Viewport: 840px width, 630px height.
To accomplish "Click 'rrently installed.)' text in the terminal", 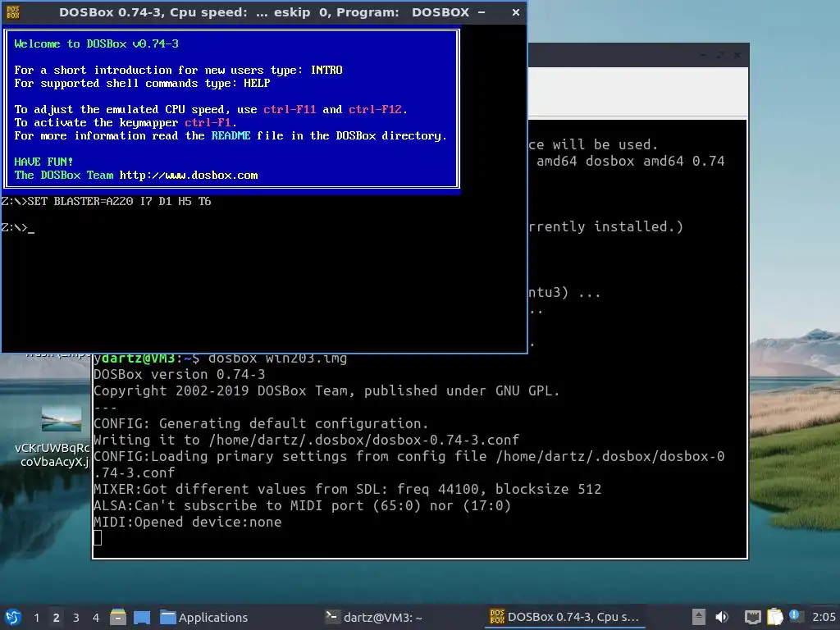I will tap(606, 226).
